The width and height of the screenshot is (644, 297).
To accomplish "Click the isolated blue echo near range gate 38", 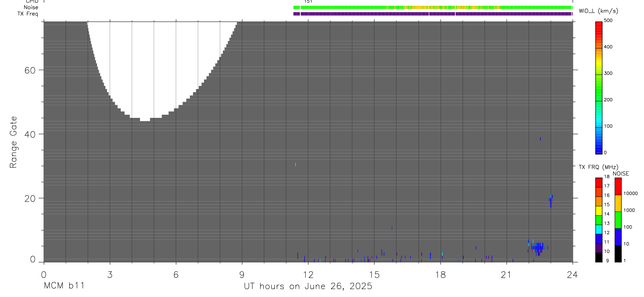I will pos(540,138).
